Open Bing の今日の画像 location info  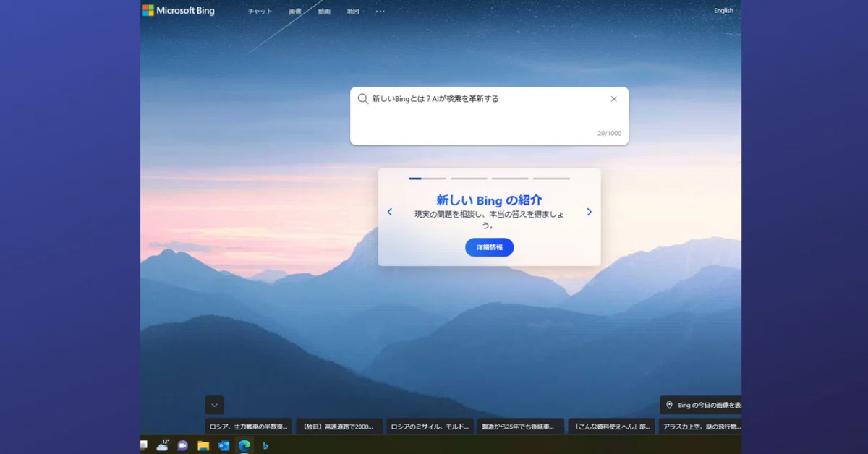[701, 405]
